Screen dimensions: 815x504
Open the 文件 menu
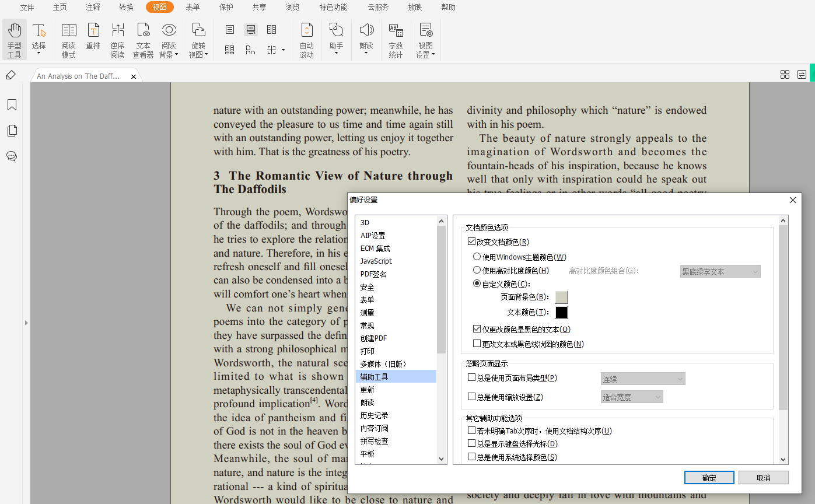coord(27,8)
